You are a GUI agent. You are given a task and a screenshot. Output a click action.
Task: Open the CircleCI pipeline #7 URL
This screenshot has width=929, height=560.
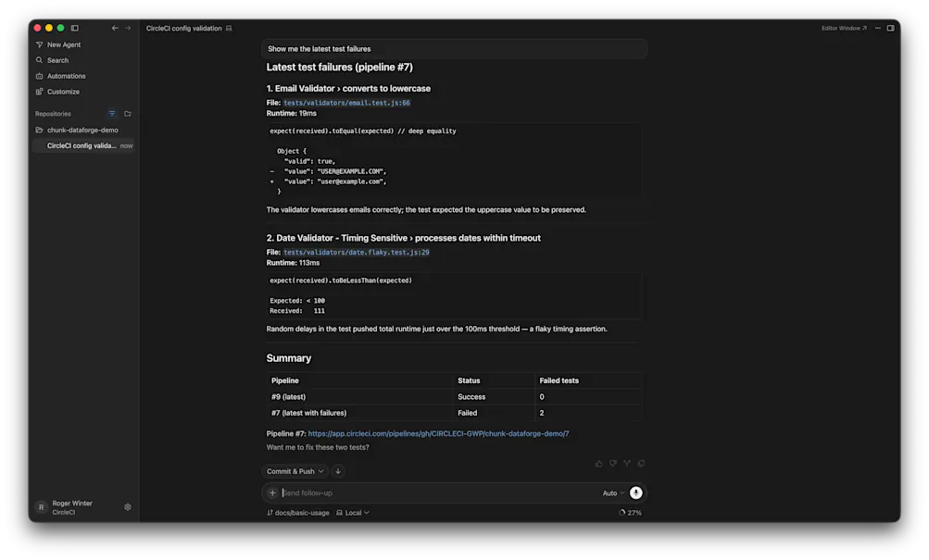click(438, 433)
